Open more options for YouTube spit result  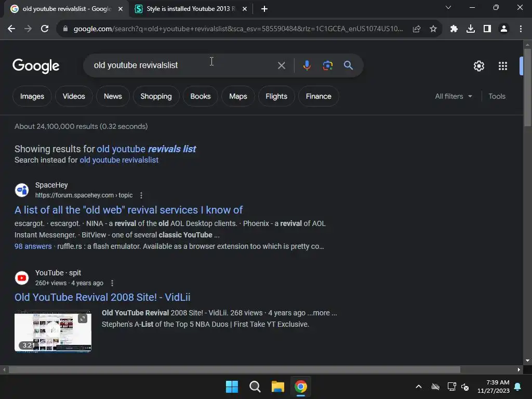tap(112, 283)
